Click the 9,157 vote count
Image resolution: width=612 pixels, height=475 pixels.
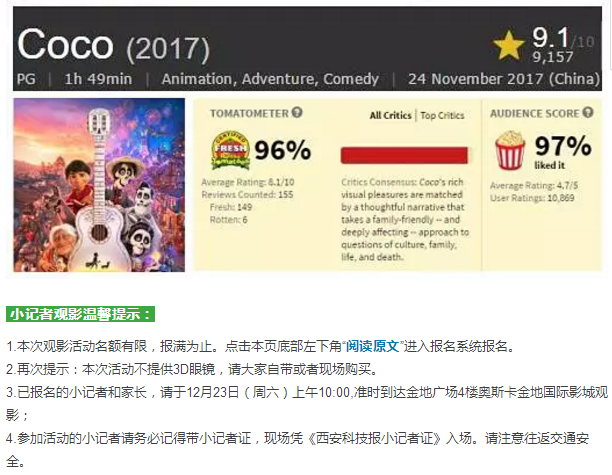pos(553,57)
